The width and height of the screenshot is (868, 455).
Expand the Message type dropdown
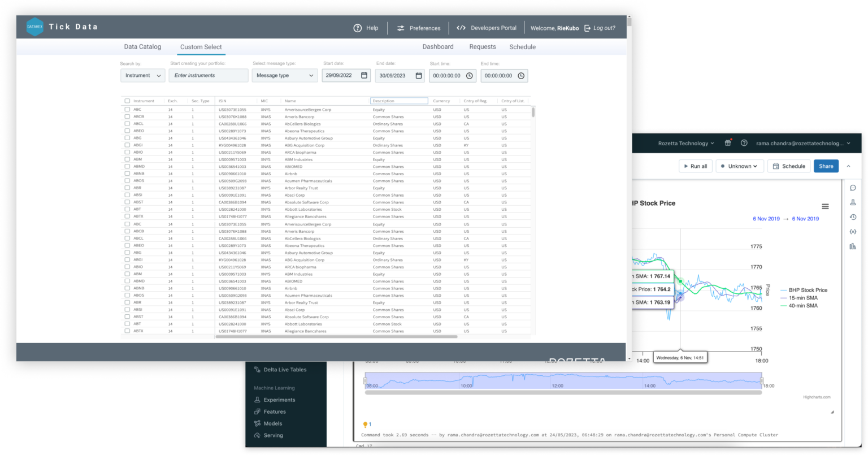(284, 75)
